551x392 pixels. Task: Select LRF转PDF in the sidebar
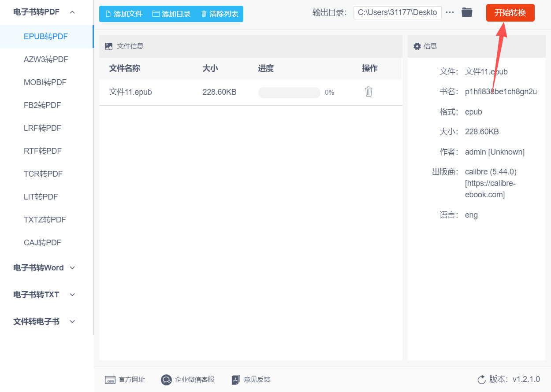point(46,128)
